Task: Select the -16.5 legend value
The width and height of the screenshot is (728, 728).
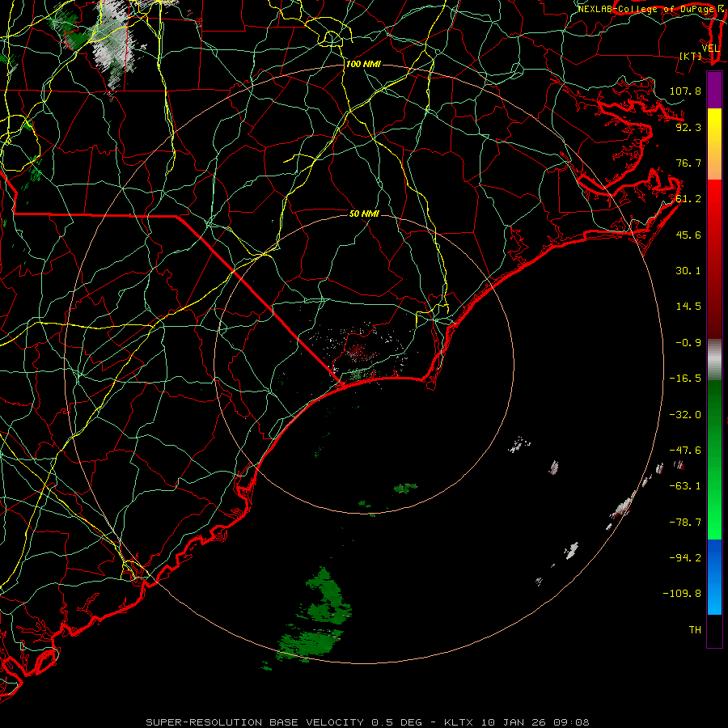Action: [x=685, y=379]
